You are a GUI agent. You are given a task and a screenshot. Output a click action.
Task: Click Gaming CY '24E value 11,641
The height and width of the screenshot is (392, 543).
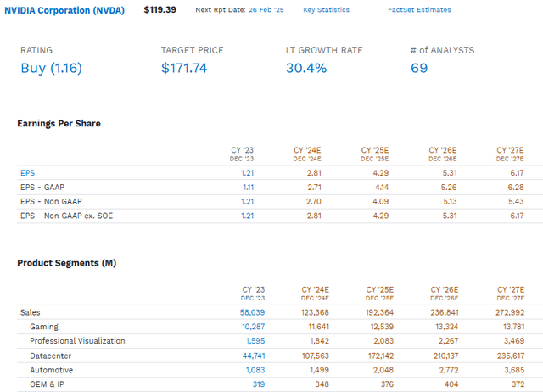pos(319,327)
